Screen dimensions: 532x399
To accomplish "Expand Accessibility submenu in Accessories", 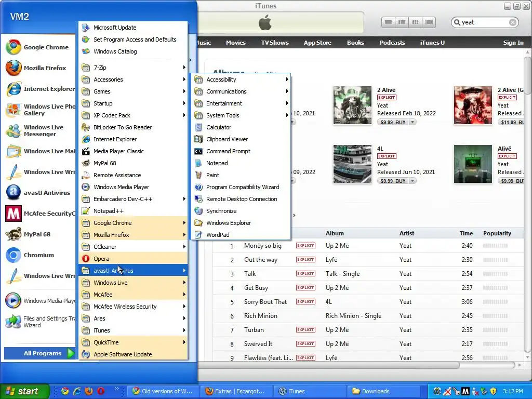I will coord(241,79).
